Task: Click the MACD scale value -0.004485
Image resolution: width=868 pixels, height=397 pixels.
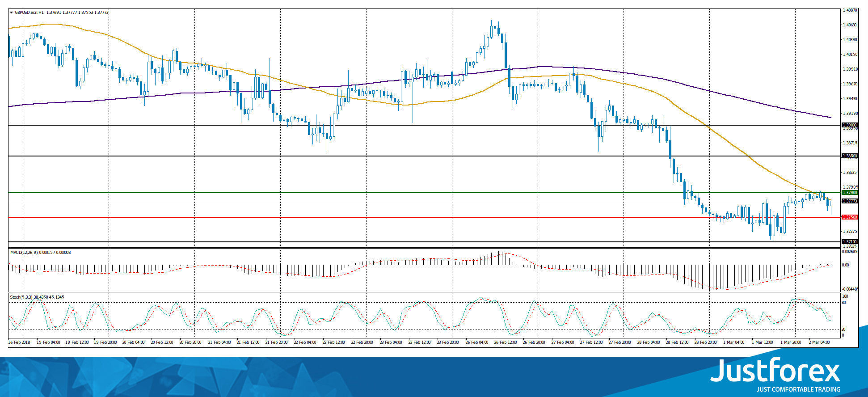Action: pyautogui.click(x=850, y=289)
